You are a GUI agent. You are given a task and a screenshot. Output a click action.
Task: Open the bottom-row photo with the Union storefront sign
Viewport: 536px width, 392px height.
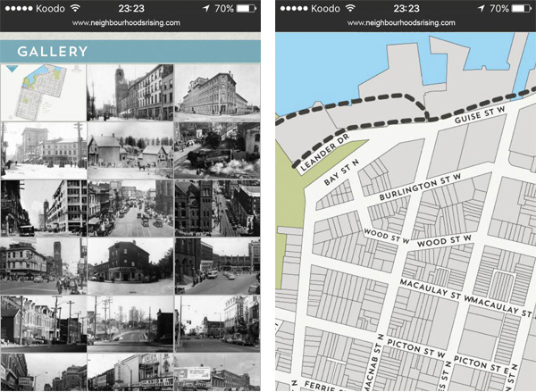130,372
